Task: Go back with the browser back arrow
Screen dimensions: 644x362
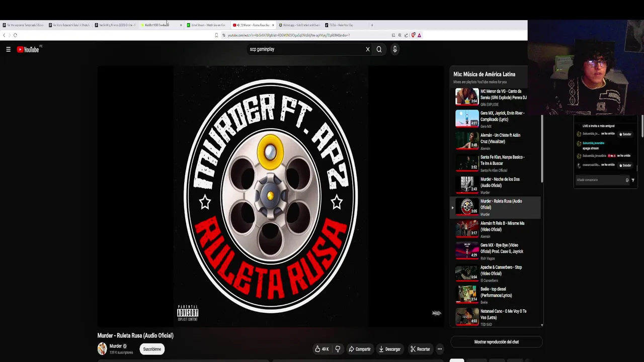Action: click(x=4, y=35)
